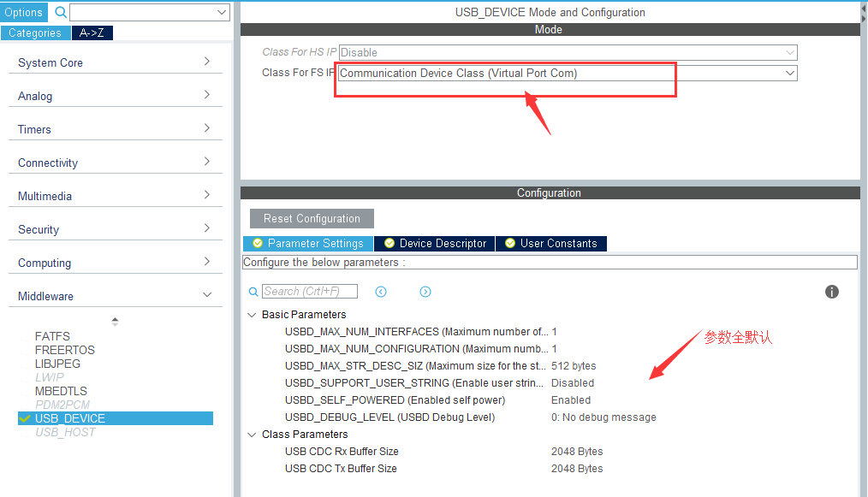868x497 pixels.
Task: Expand the System Core category
Action: pyautogui.click(x=116, y=62)
